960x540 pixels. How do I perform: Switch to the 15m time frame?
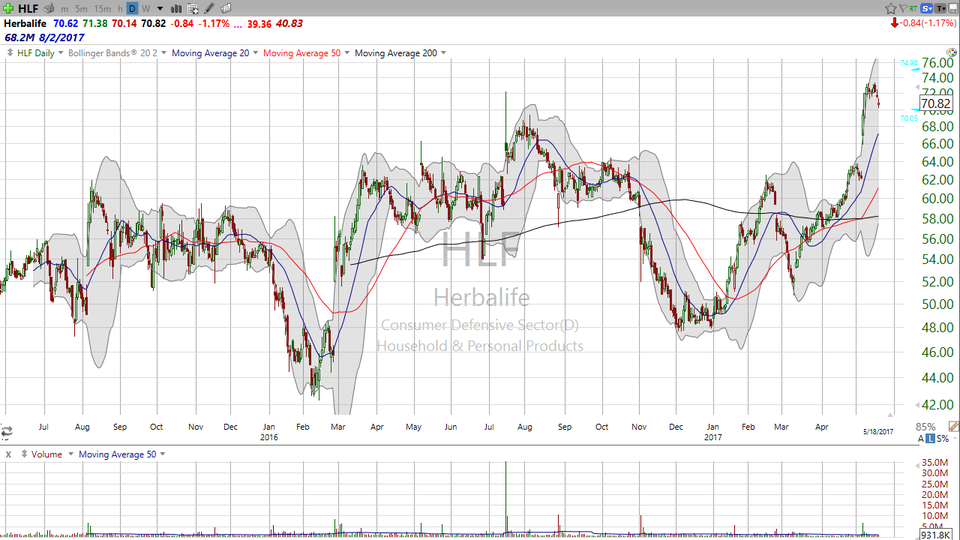(x=102, y=9)
